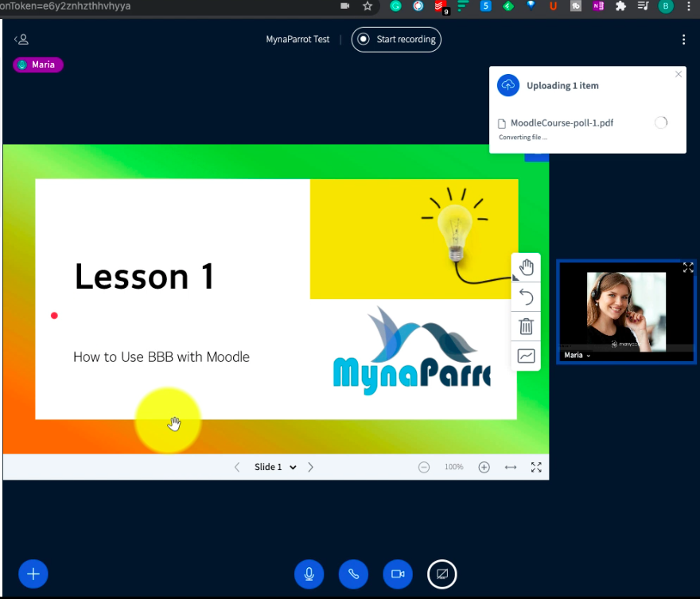Mute the microphone
The image size is (700, 599).
click(x=309, y=574)
